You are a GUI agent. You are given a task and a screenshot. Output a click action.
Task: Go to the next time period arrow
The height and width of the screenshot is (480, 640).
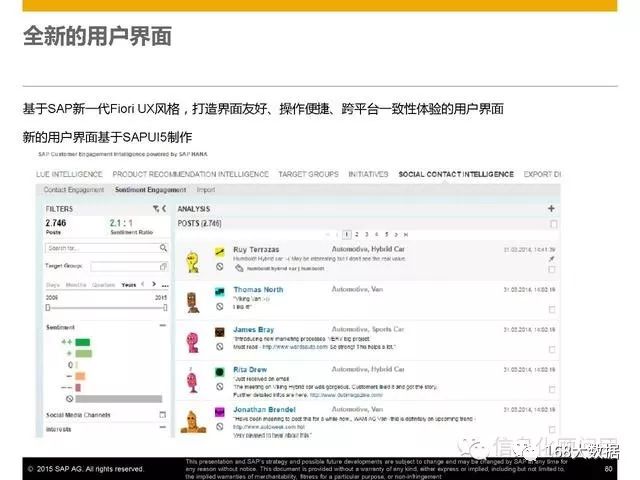(154, 284)
